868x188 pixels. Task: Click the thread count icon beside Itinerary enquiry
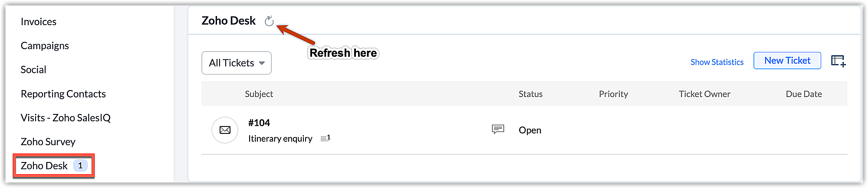click(x=325, y=138)
